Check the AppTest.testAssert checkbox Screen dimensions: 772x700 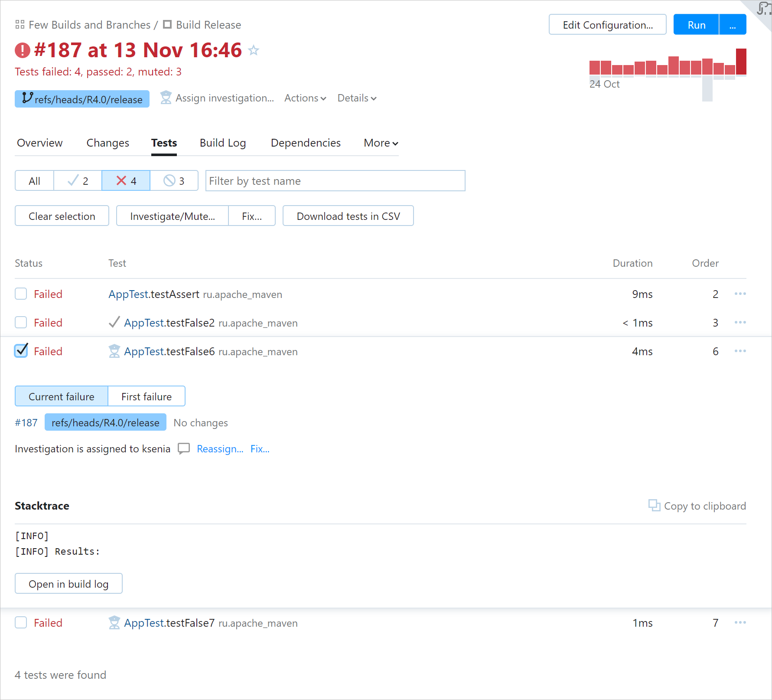20,294
